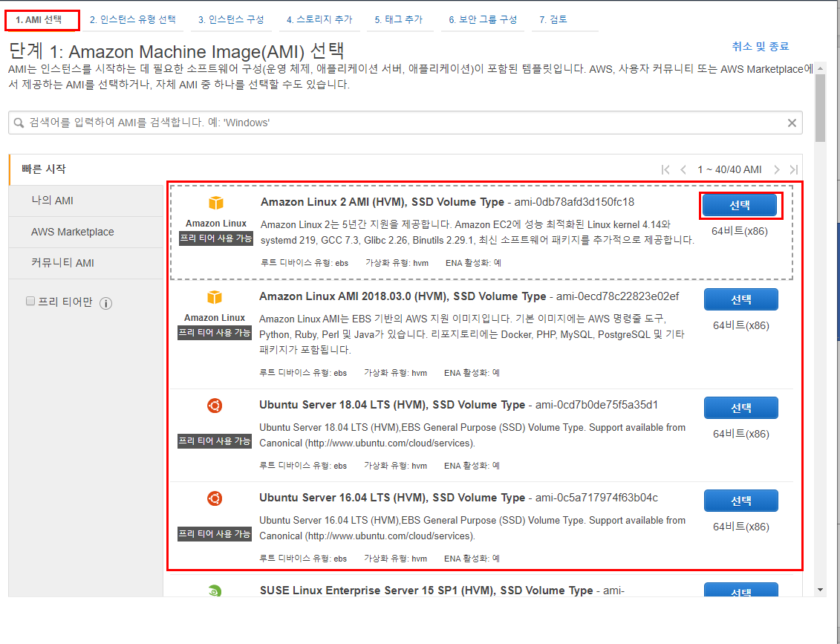Click '64비트(x86)' under Amazon Linux 2
Screen dimensions: 840x644
coord(740,232)
